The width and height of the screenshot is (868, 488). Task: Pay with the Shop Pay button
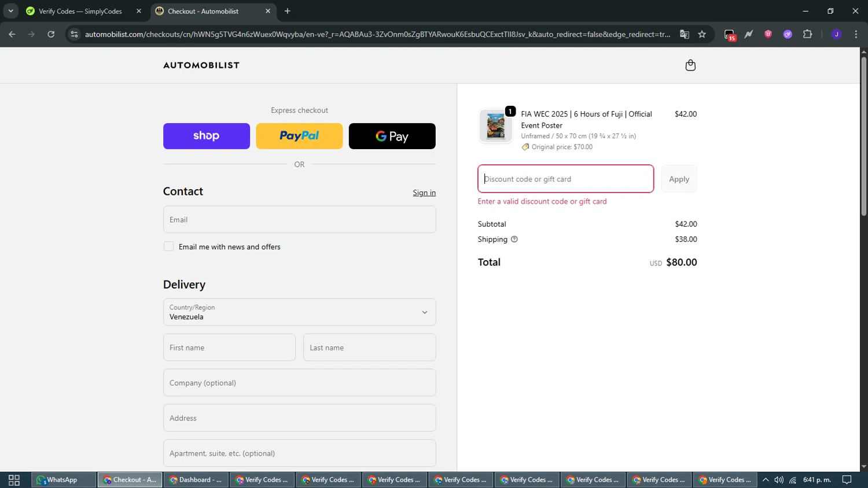pos(207,136)
